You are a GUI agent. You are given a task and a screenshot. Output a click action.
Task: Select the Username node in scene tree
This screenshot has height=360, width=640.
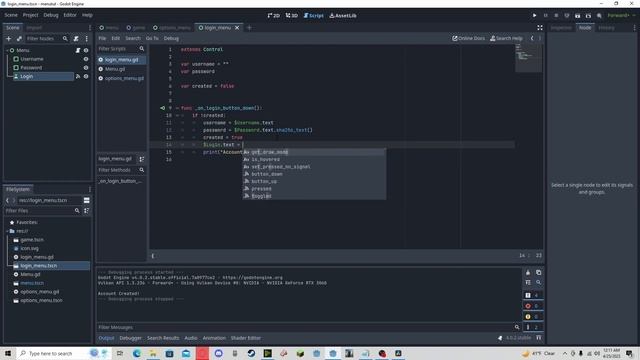[31, 59]
